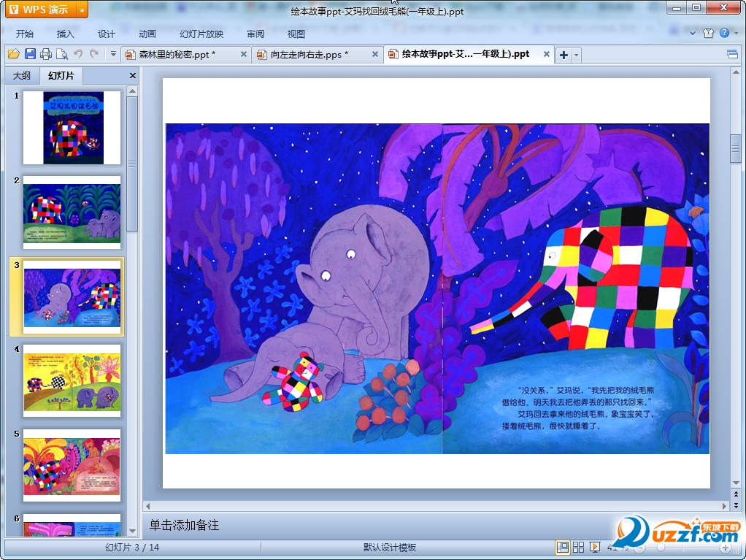Select slide 4 thumbnail
This screenshot has height=560, width=746.
[x=72, y=381]
